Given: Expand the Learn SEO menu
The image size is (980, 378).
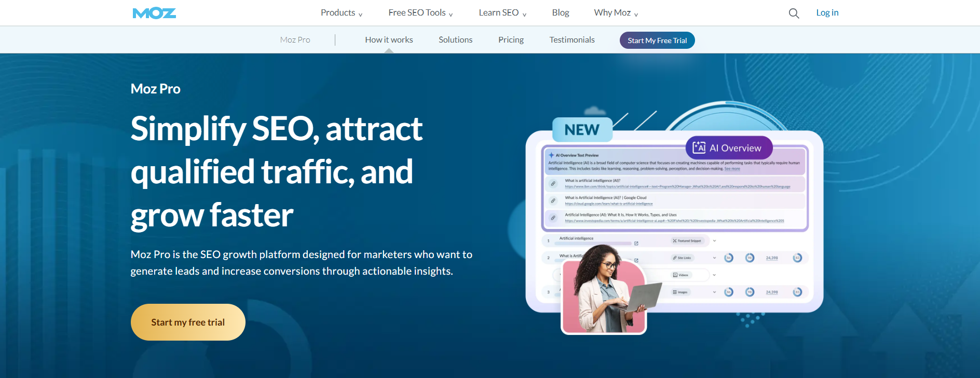Looking at the screenshot, I should [502, 12].
